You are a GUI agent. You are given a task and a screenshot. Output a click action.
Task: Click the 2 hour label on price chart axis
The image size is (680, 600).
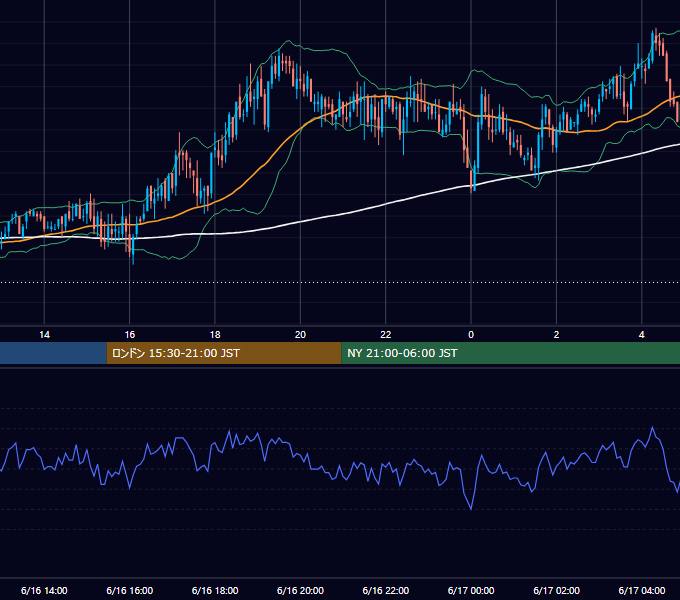coord(556,335)
